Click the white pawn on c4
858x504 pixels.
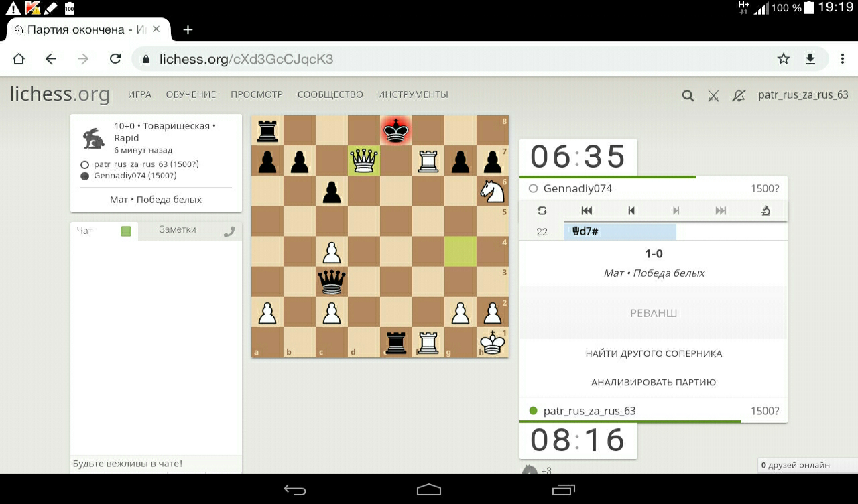point(332,252)
